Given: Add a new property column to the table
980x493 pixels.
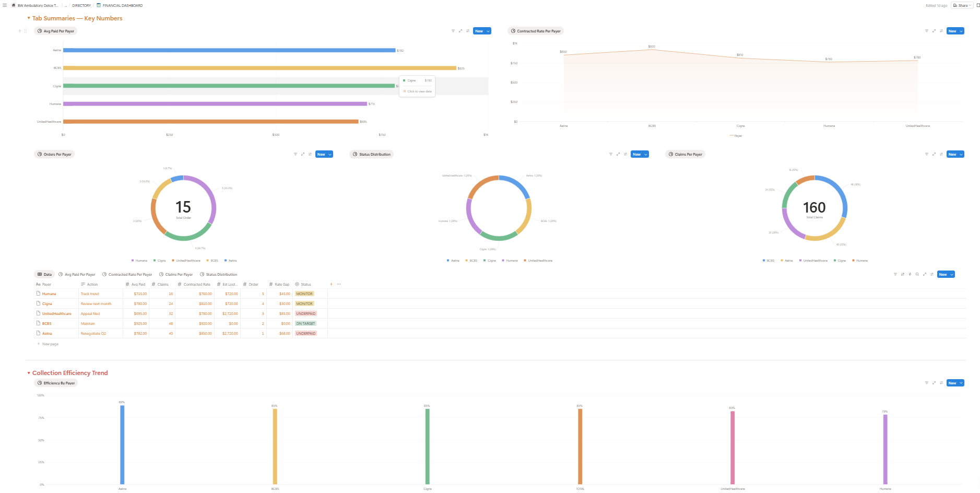Looking at the screenshot, I should click(x=331, y=284).
